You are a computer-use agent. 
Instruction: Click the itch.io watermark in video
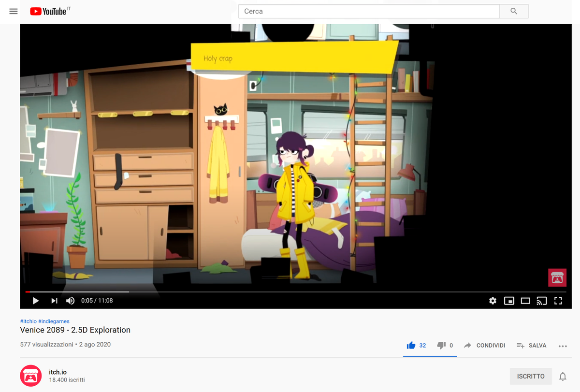pos(557,277)
